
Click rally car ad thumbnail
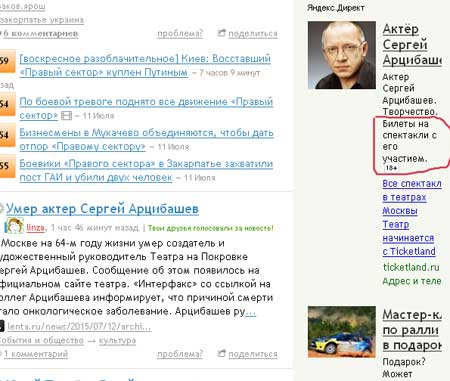click(x=342, y=332)
